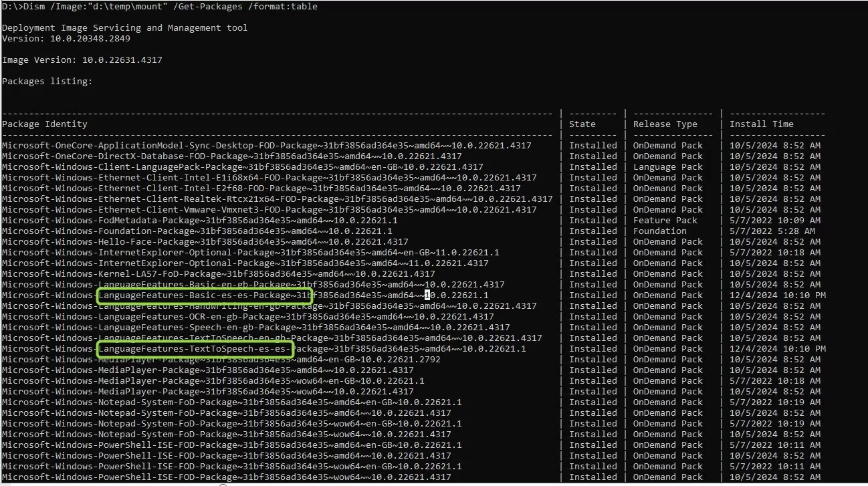Click the Feature Pack release type value
Screen dimensions: 868x486
(665, 221)
